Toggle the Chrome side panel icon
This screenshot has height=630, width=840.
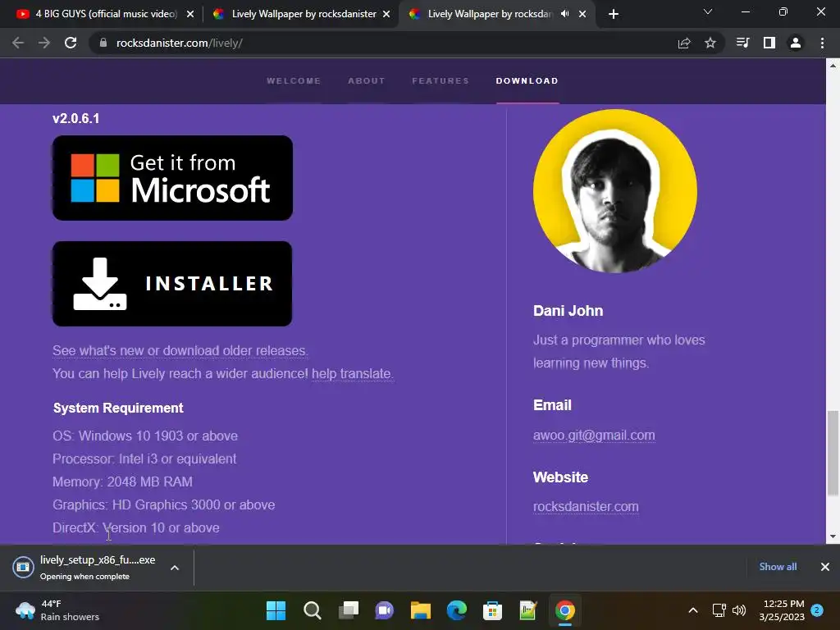click(x=769, y=43)
